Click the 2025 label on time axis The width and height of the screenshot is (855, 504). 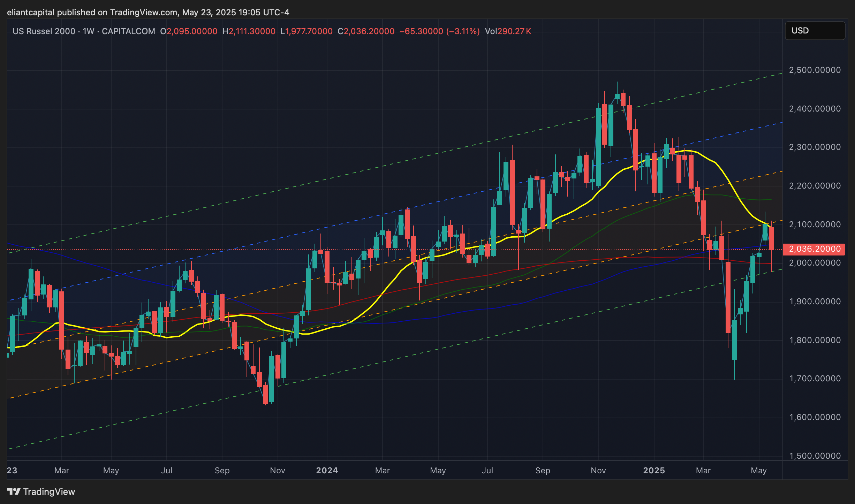(x=654, y=471)
